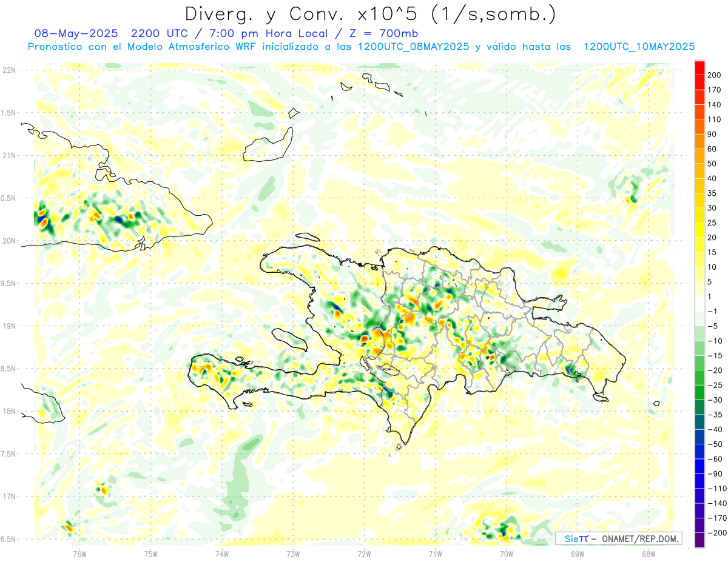Click the "20N" latitude label
This screenshot has height=562, width=728.
(8, 241)
